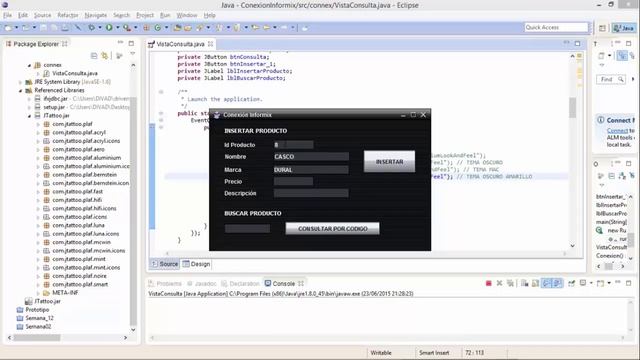The height and width of the screenshot is (360, 640).
Task: Click the Open Perspective icon
Action: click(x=602, y=28)
